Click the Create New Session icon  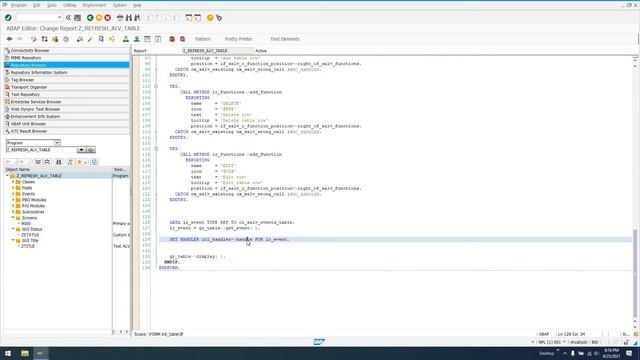189,18
